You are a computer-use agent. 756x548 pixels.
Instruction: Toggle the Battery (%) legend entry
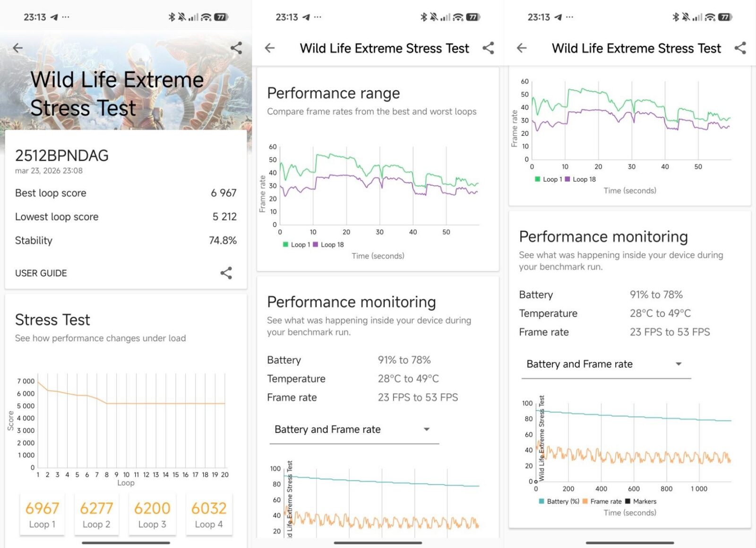[x=559, y=501]
